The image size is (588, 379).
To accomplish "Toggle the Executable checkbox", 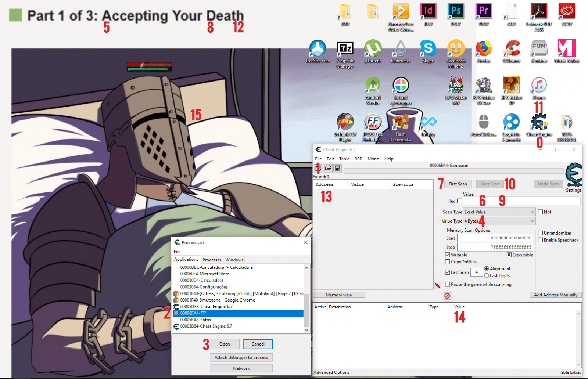I will point(509,255).
